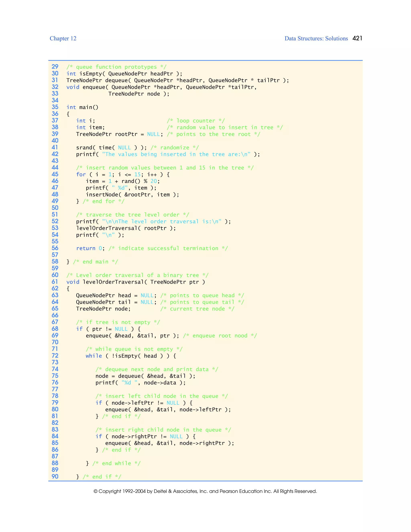Click '/* insert random values between 1 and 15' comment
This screenshot has height=532, width=411.
(x=165, y=168)
